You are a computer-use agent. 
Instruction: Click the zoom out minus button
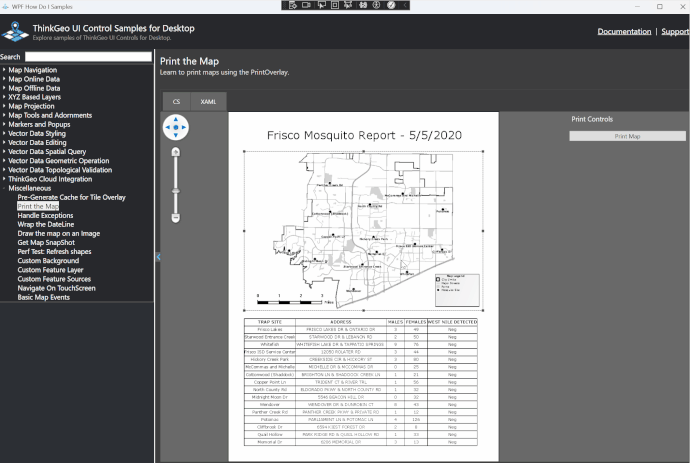[x=176, y=217]
